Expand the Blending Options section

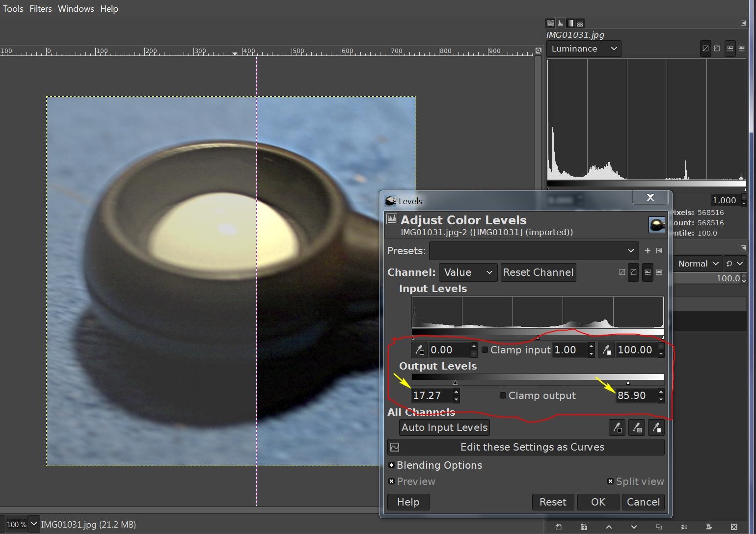pos(391,465)
